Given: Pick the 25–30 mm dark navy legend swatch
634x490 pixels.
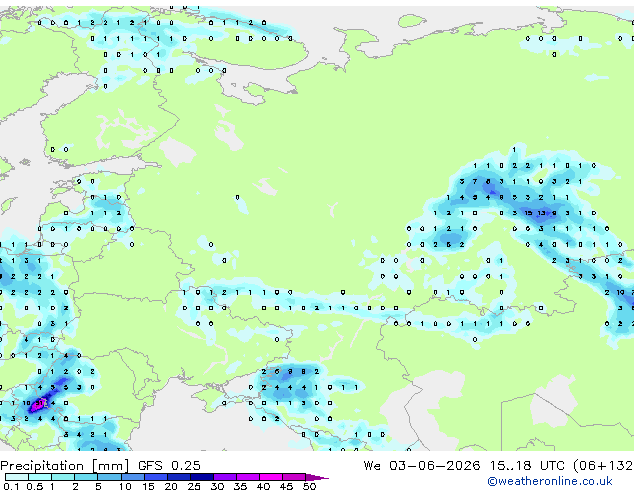Looking at the screenshot, I should tap(202, 477).
